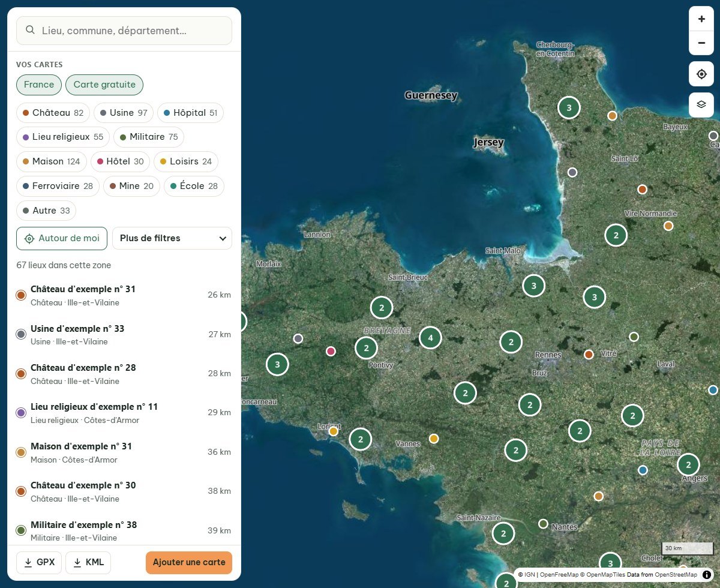
Task: Open the cluster of 2 near Saint-Brieuc
Action: 382,308
